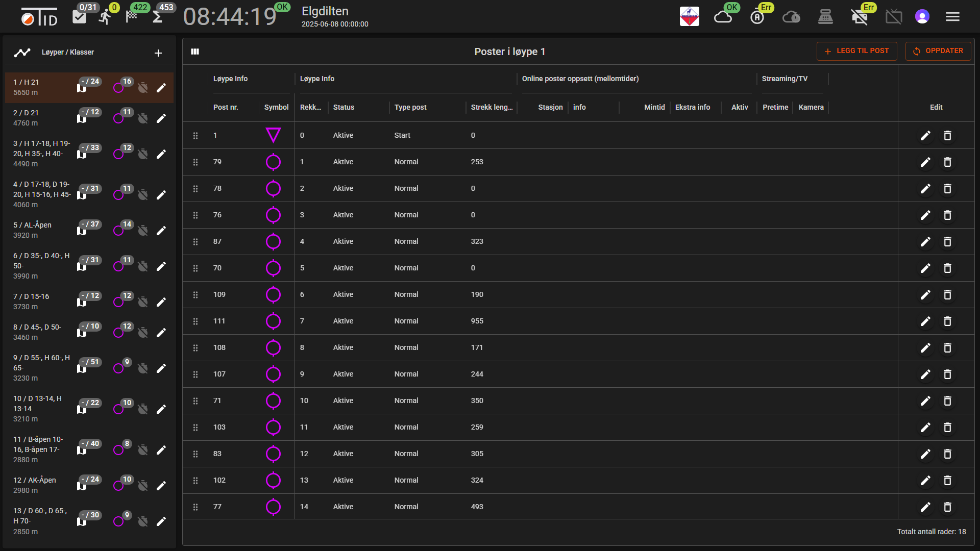
Task: Open the checklist icon showing 0/31
Action: pos(79,17)
